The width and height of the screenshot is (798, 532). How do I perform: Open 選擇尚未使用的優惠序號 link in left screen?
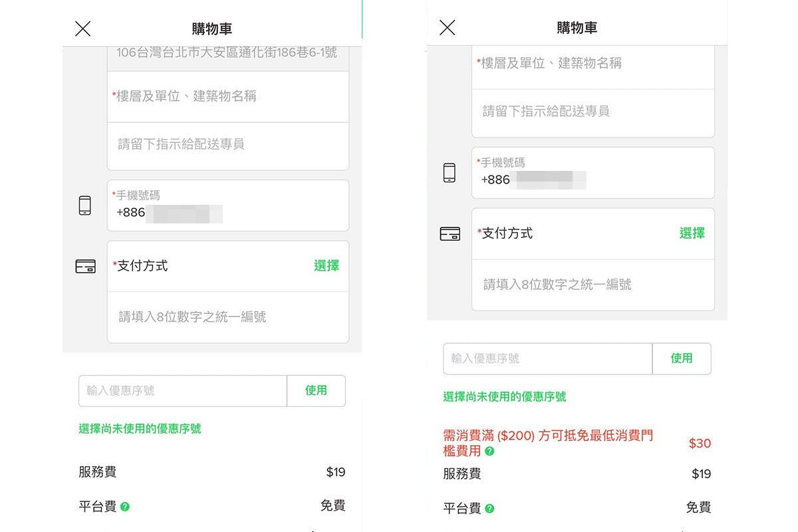coord(140,428)
